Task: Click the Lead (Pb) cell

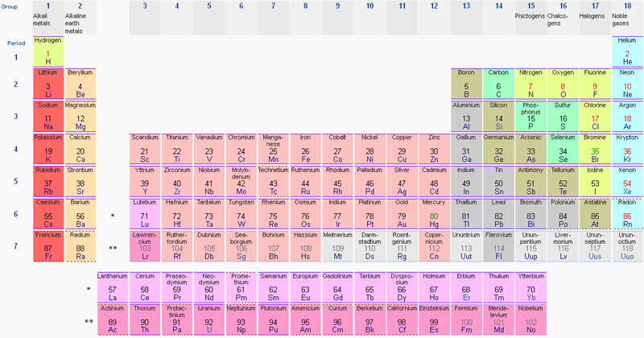Action: (498, 213)
